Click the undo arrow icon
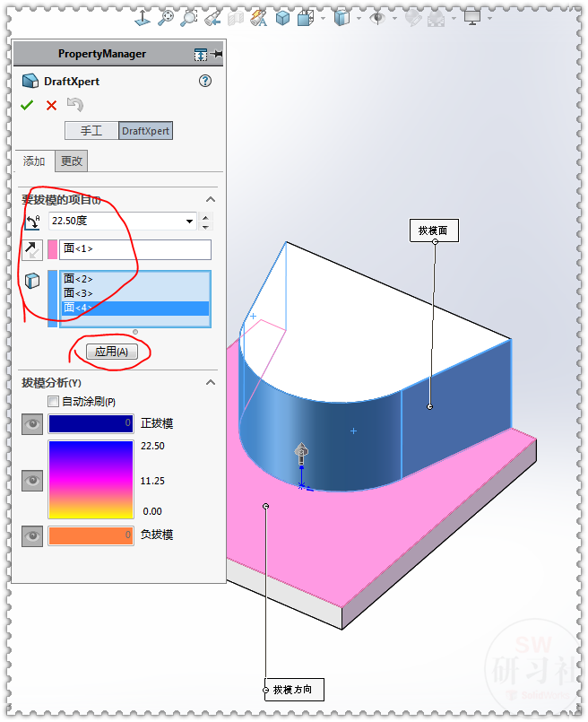 [74, 105]
